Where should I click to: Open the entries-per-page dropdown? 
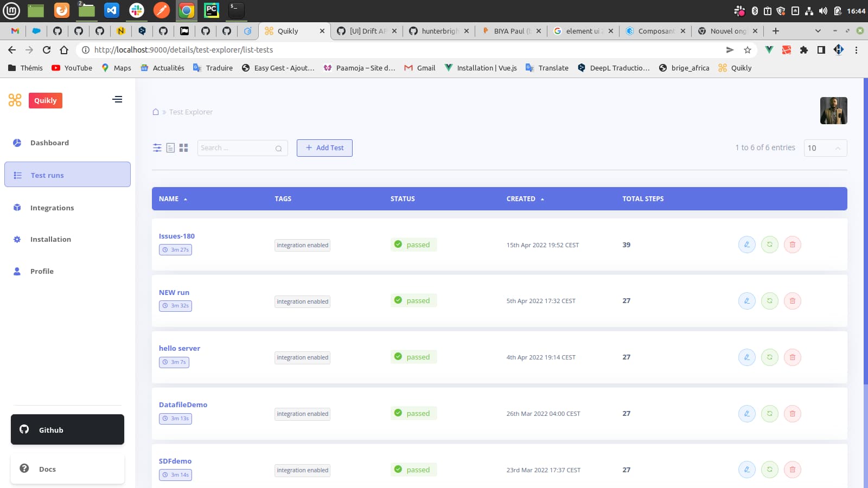825,148
